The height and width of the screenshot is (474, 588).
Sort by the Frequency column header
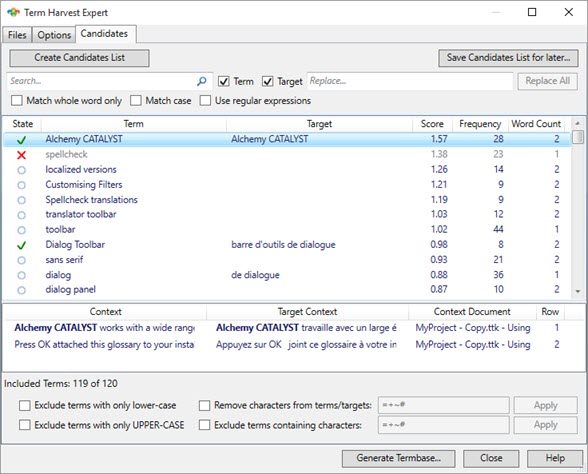coord(480,124)
